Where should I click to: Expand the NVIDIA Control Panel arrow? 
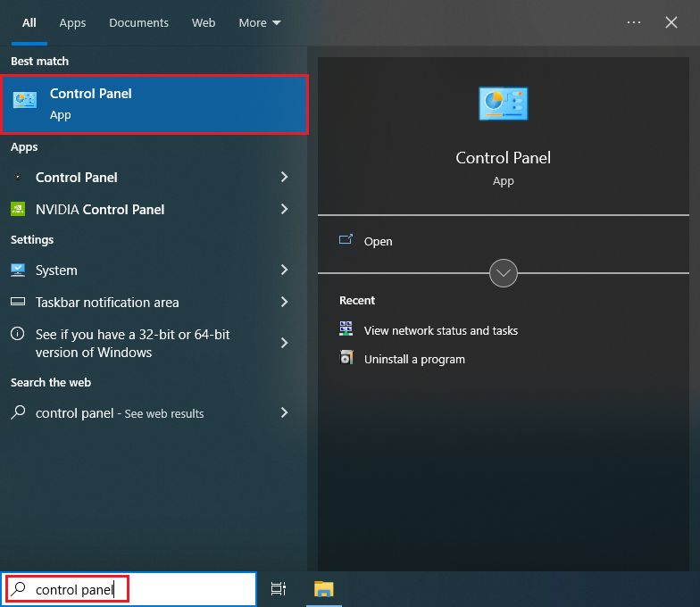tap(284, 210)
